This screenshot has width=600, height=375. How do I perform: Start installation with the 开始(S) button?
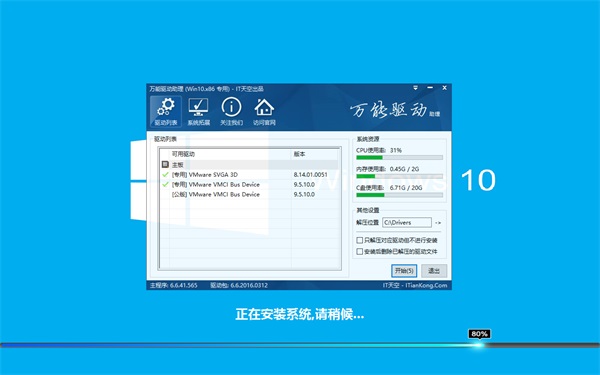(x=404, y=271)
